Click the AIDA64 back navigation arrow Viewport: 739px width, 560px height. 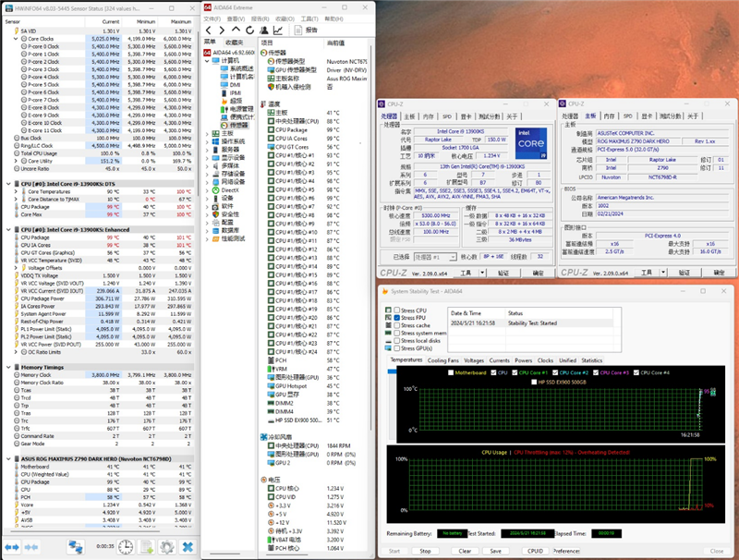(x=209, y=30)
